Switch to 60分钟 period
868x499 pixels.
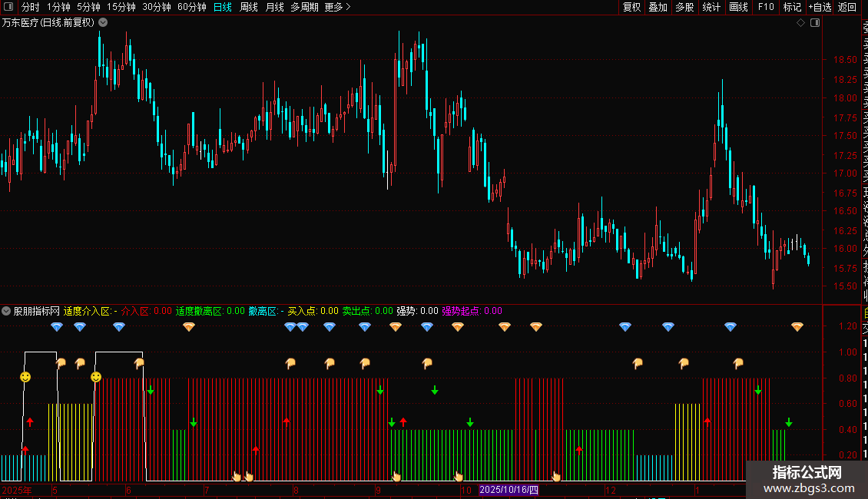pos(192,7)
